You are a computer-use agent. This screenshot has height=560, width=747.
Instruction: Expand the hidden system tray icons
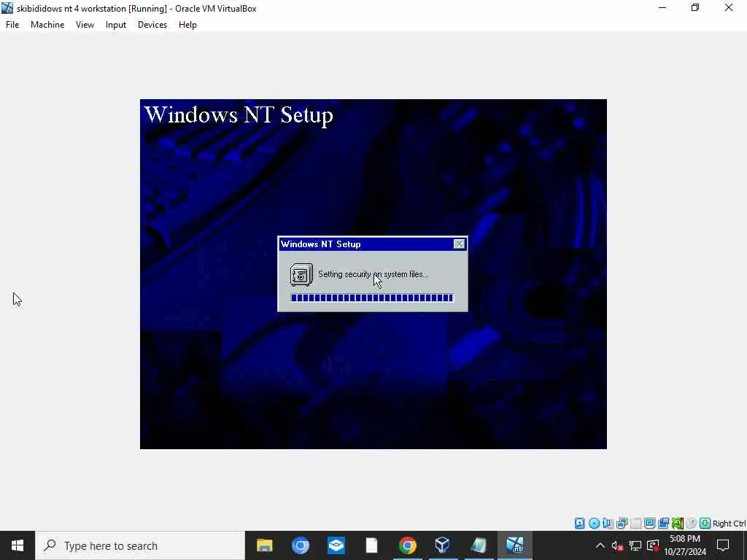click(x=600, y=545)
